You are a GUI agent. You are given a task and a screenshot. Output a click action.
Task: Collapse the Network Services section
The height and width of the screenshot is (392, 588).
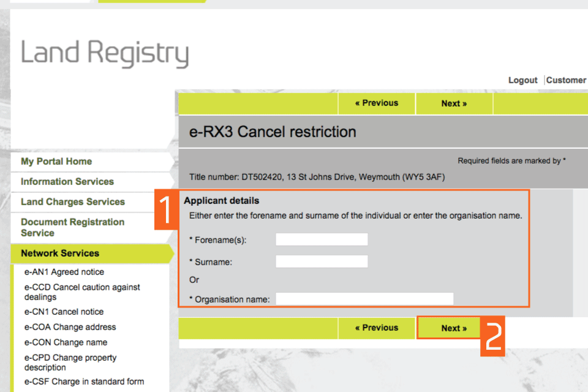[60, 254]
